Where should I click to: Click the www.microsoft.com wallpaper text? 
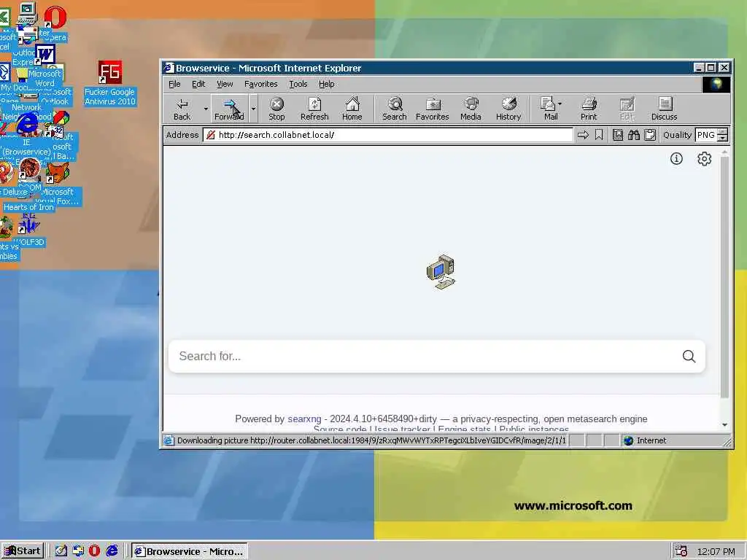point(573,506)
